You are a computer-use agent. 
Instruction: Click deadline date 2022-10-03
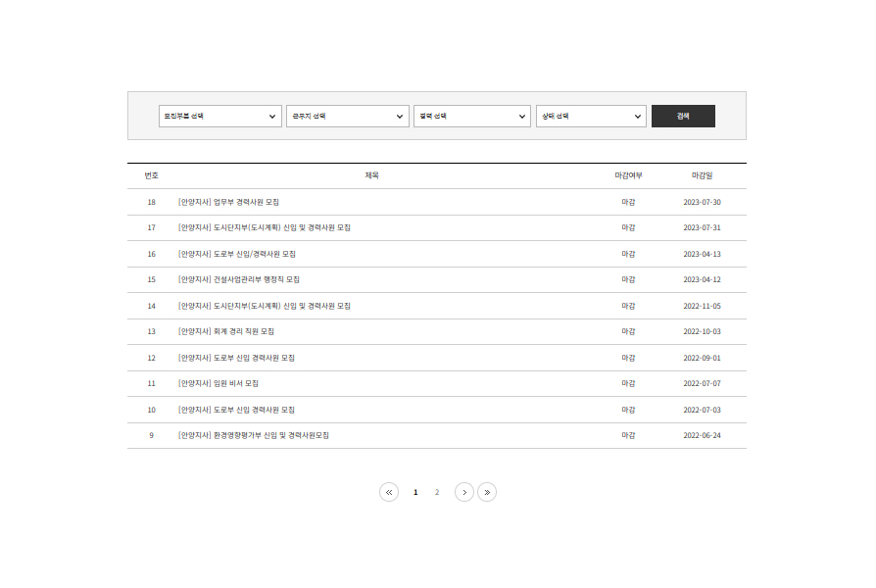pos(703,331)
